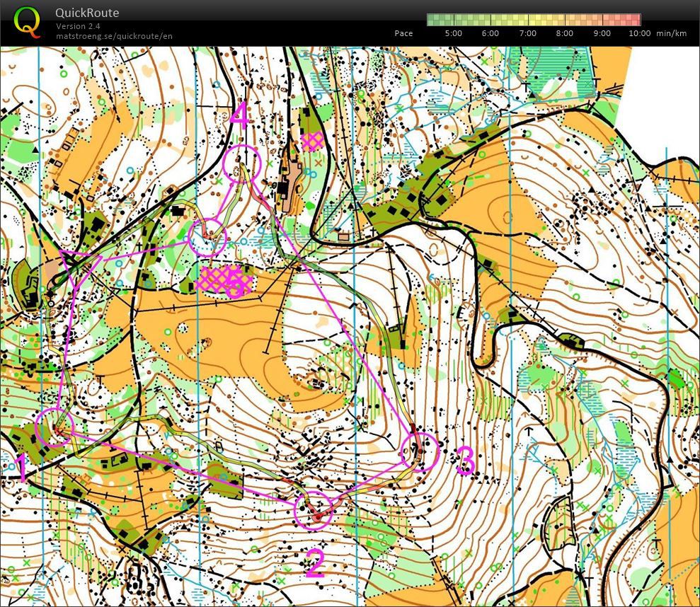Click the QuickRoute Q logo
700x607 pixels.
[x=27, y=22]
